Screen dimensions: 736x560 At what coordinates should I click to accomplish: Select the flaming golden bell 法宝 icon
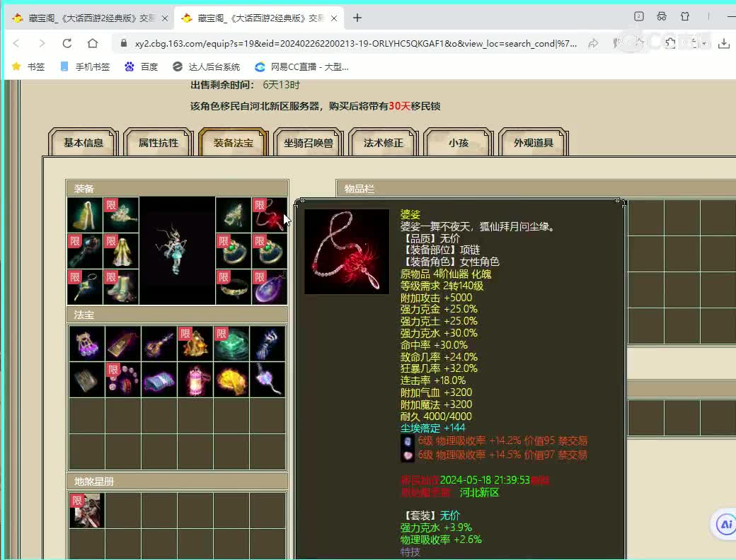[195, 344]
